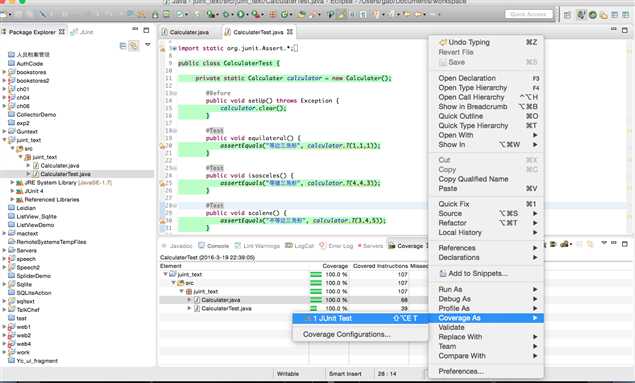Click the warning marker on line 30
The width and height of the screenshot is (635, 383).
coord(162,221)
